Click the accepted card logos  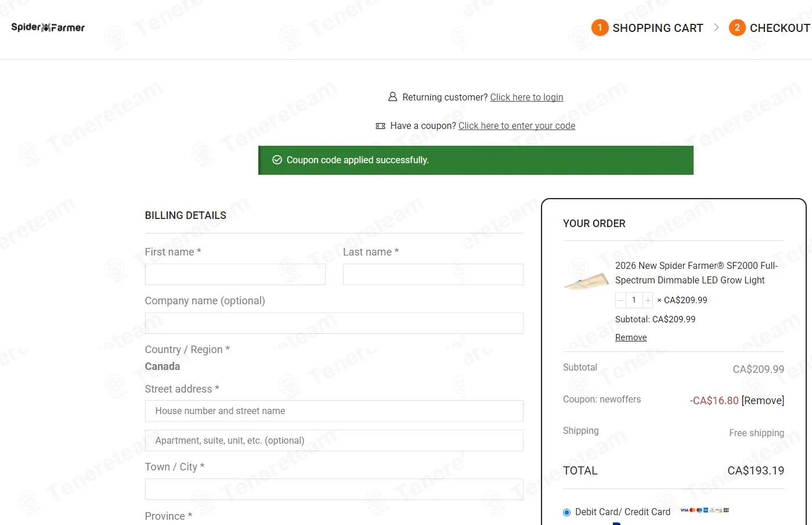705,510
